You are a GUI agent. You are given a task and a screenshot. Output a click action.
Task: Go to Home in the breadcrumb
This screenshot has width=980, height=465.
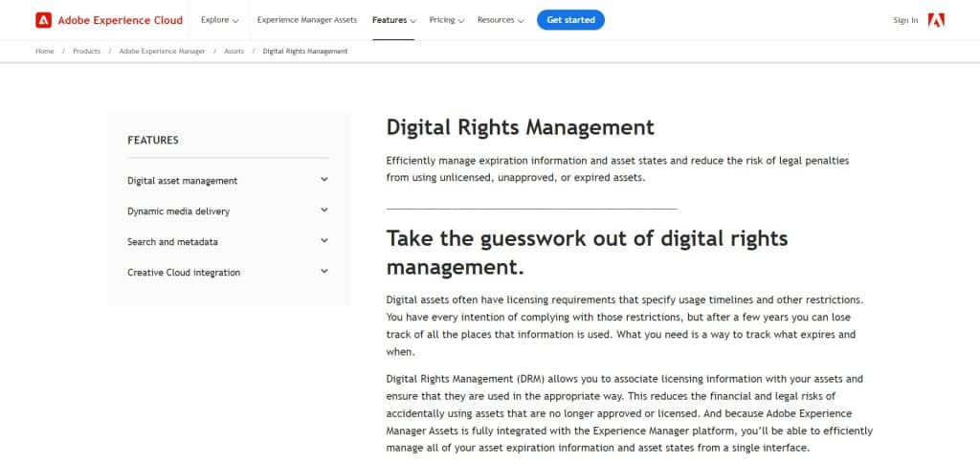point(44,52)
